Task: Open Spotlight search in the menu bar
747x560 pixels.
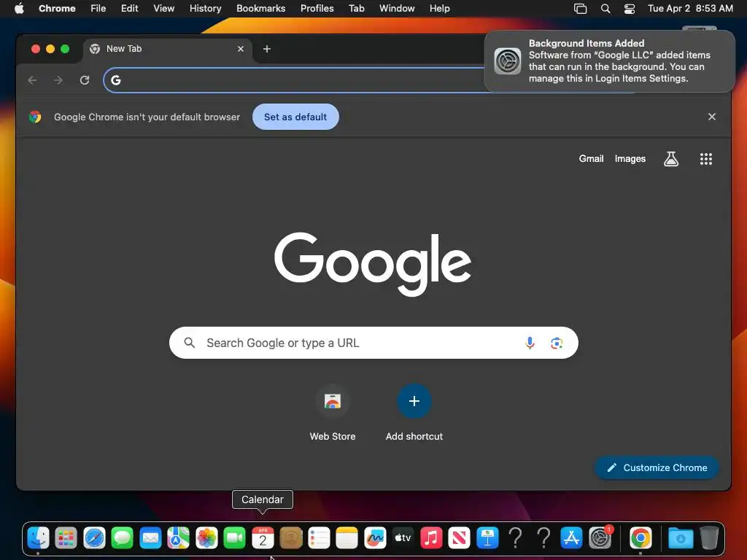Action: [605, 9]
